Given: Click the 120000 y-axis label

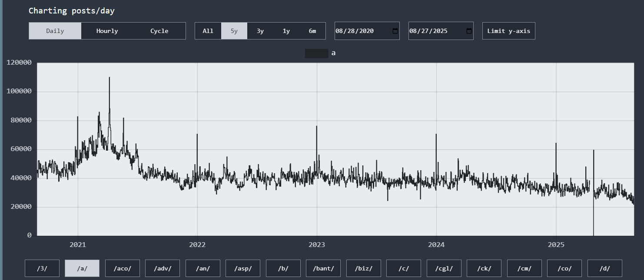Looking at the screenshot, I should [20, 63].
